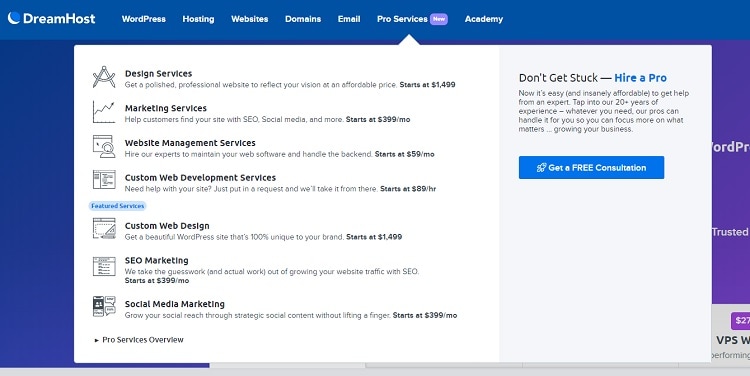Click the Marketing Services chart icon
Screen dimensions: 750x376
[104, 112]
